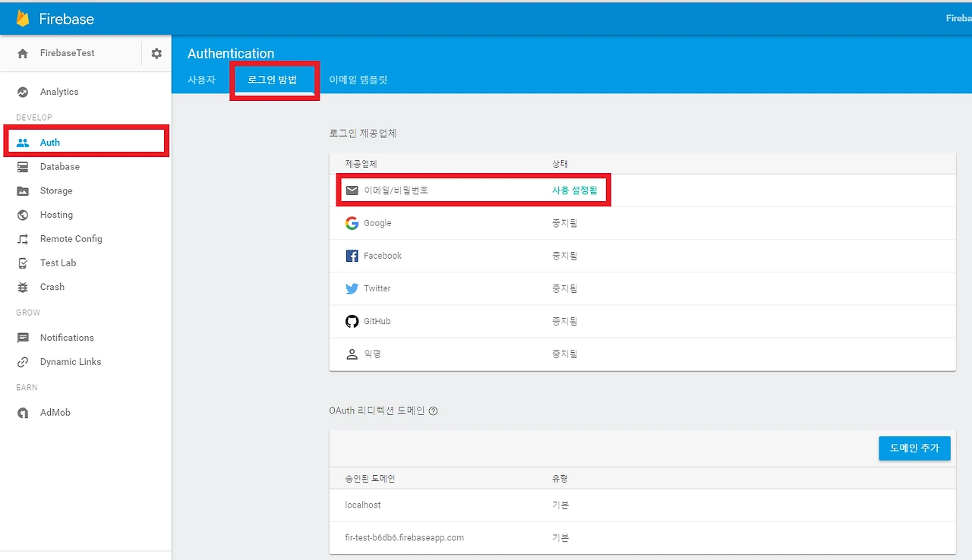The width and height of the screenshot is (972, 560).
Task: Click the 제공업체 column header
Action: (360, 164)
